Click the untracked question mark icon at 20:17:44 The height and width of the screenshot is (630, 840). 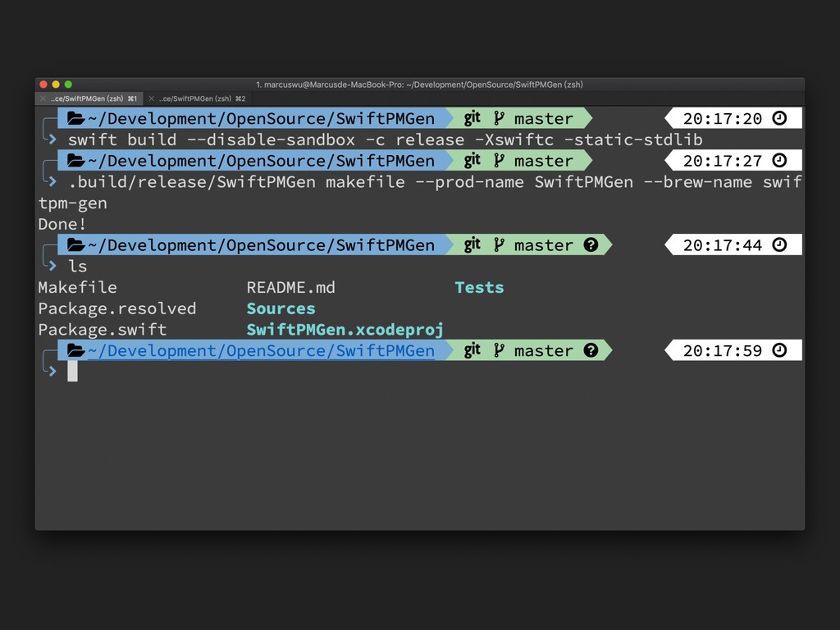click(x=591, y=244)
